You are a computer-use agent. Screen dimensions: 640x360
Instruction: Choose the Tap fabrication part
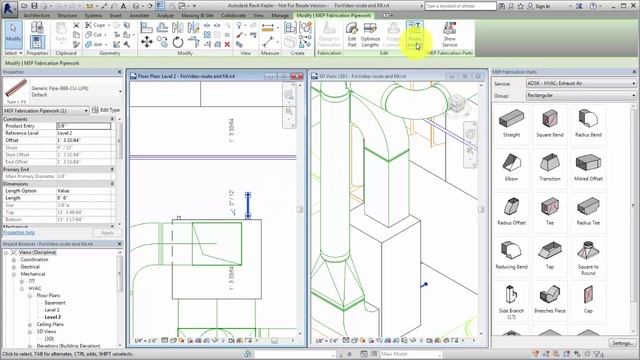coord(550,256)
